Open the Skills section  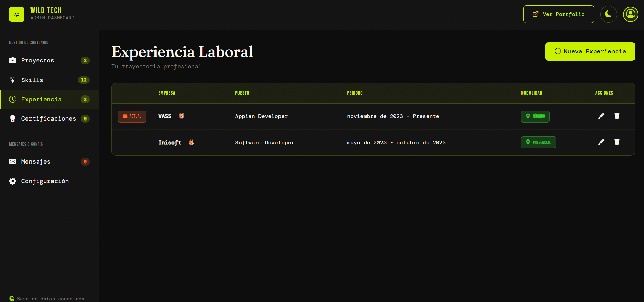(49, 80)
